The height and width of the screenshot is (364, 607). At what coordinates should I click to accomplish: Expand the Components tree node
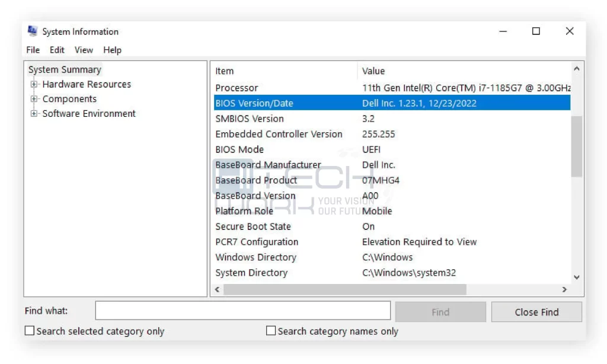[34, 99]
